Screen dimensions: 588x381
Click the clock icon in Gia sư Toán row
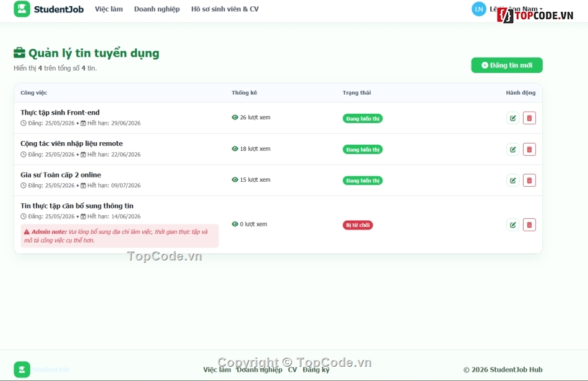click(x=24, y=186)
